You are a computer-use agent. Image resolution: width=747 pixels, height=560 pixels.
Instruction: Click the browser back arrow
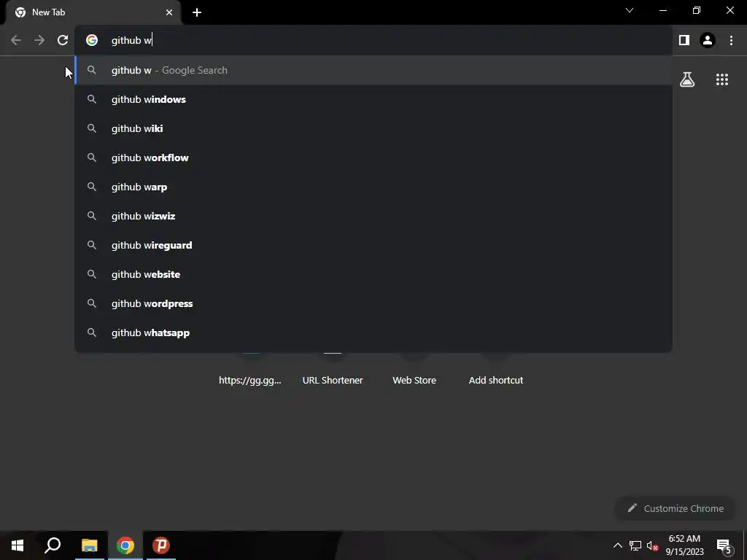click(16, 41)
